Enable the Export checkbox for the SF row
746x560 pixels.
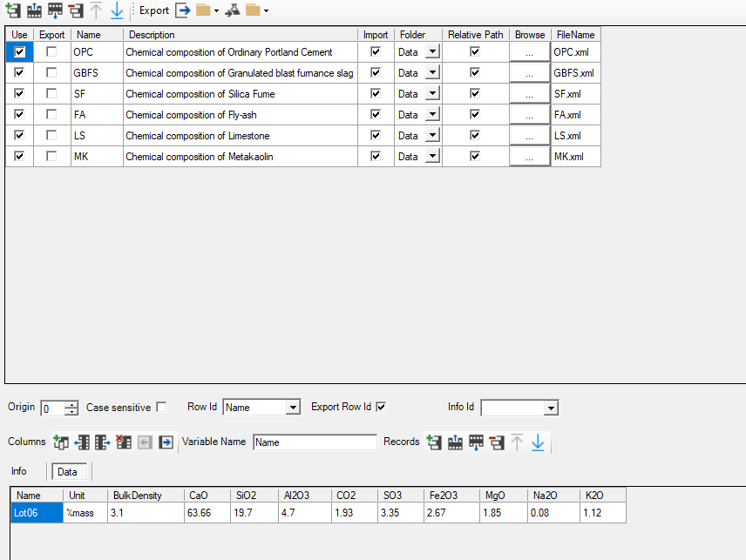pyautogui.click(x=51, y=94)
